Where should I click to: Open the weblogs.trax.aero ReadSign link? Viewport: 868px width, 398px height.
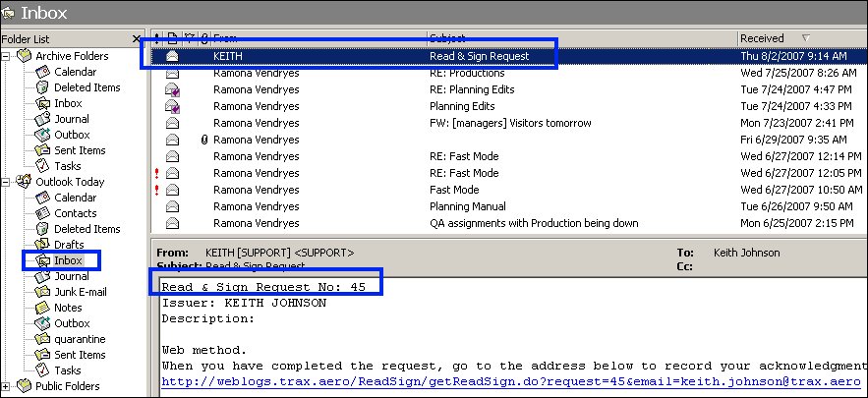pos(511,382)
